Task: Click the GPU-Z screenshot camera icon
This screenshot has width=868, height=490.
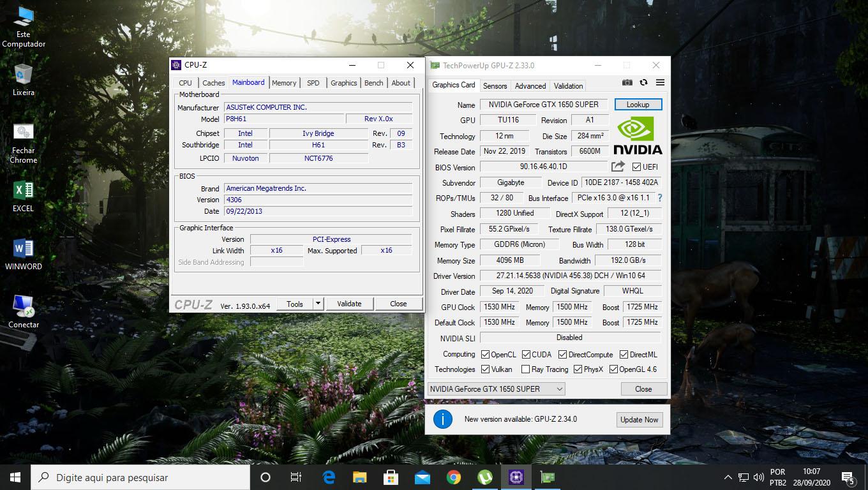Action: (x=627, y=82)
